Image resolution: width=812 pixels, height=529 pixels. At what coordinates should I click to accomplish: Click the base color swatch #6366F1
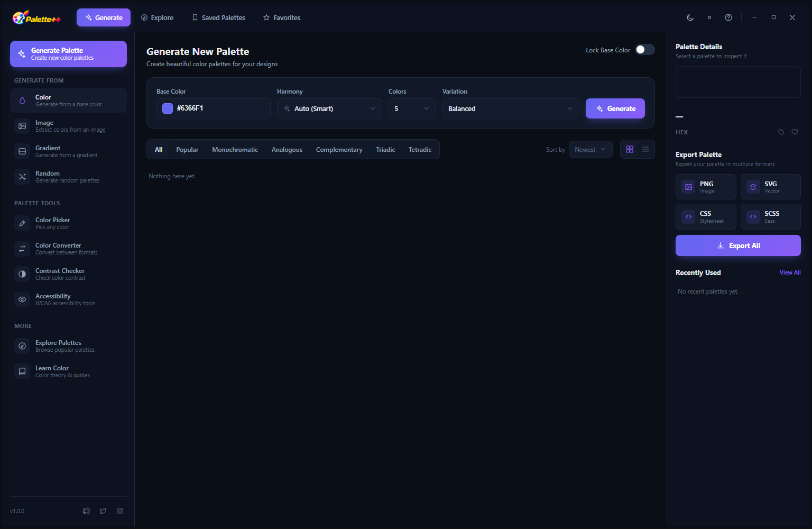(168, 108)
